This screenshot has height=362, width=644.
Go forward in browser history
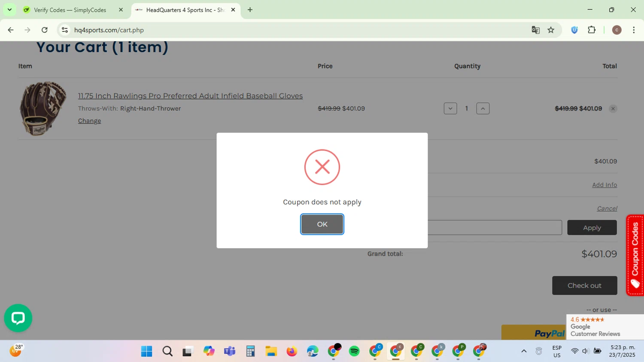pyautogui.click(x=27, y=30)
